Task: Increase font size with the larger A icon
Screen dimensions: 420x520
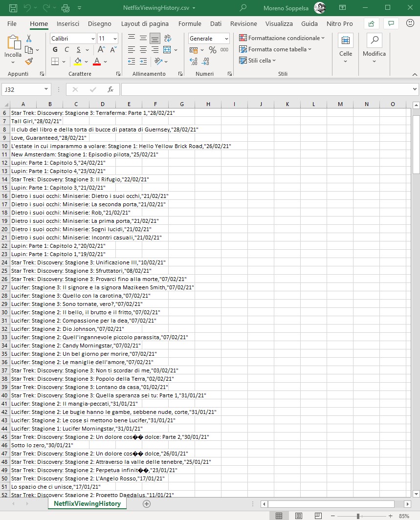Action: click(101, 50)
